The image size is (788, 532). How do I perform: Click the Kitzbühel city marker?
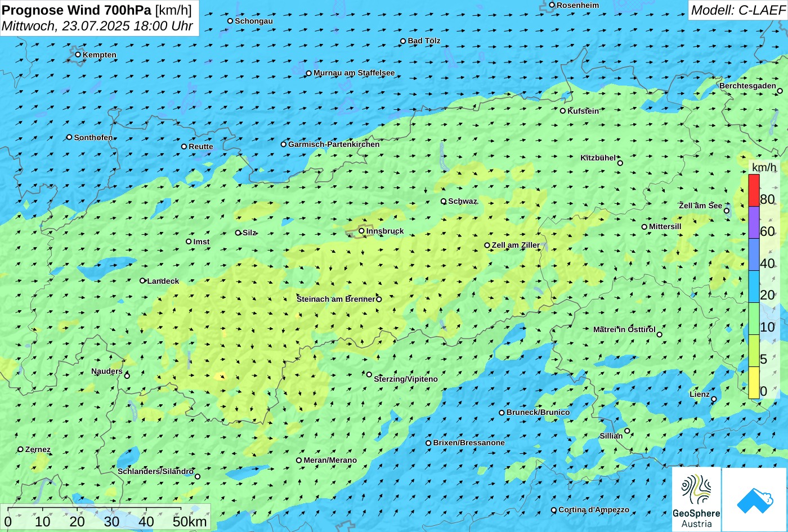620,163
